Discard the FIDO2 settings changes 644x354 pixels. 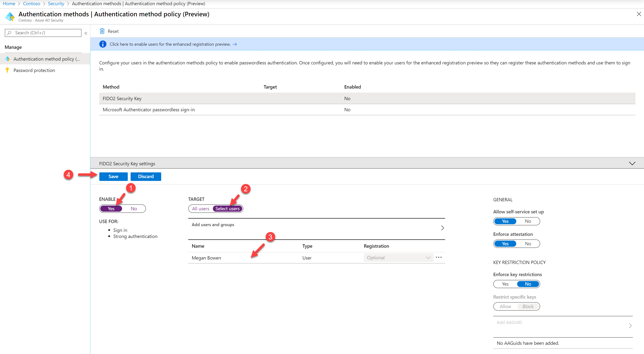click(x=146, y=176)
